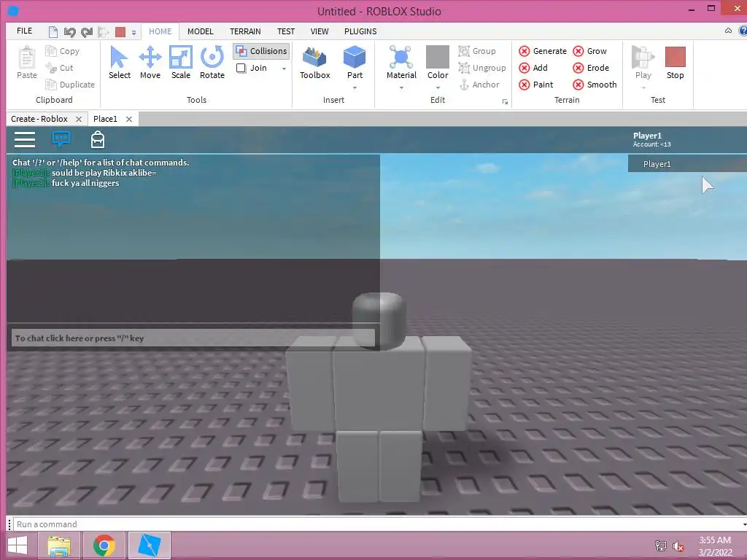The height and width of the screenshot is (560, 747).
Task: Select the Add terrain tool
Action: (533, 68)
